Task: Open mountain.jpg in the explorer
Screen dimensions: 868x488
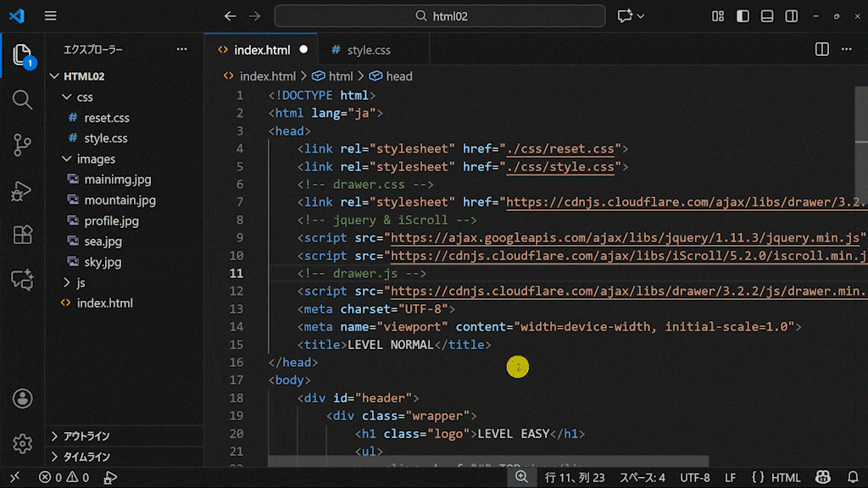Action: pos(120,200)
